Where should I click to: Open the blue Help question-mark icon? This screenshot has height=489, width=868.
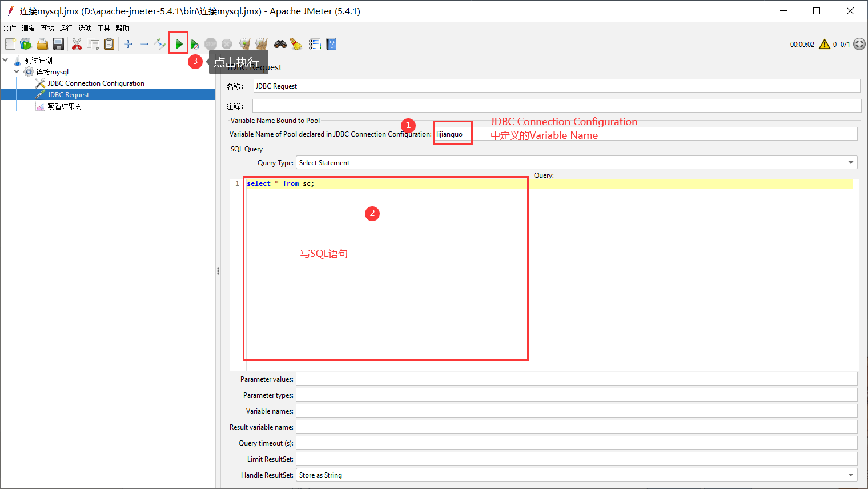[x=331, y=44]
